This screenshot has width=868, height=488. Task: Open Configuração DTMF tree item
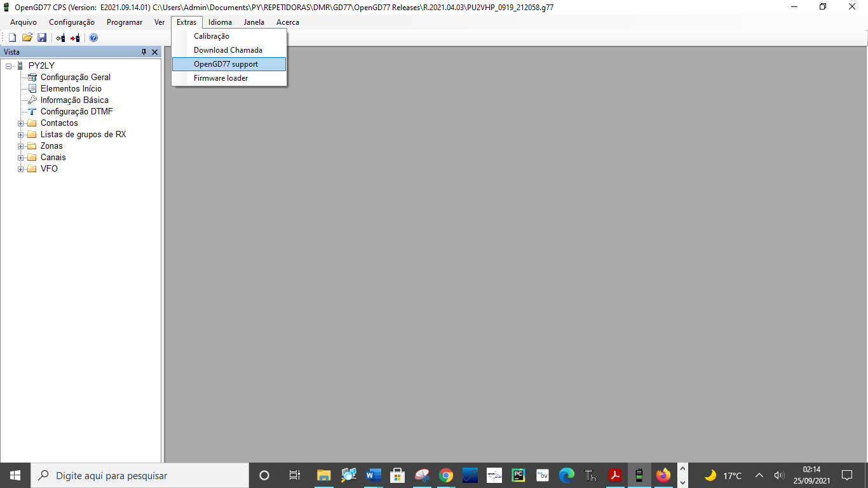point(76,111)
